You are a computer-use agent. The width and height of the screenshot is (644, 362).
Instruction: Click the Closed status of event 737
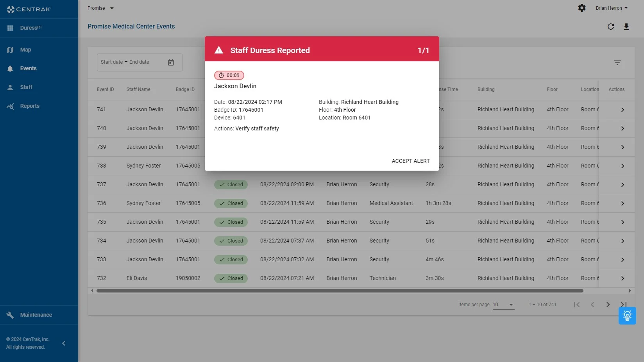coord(231,185)
